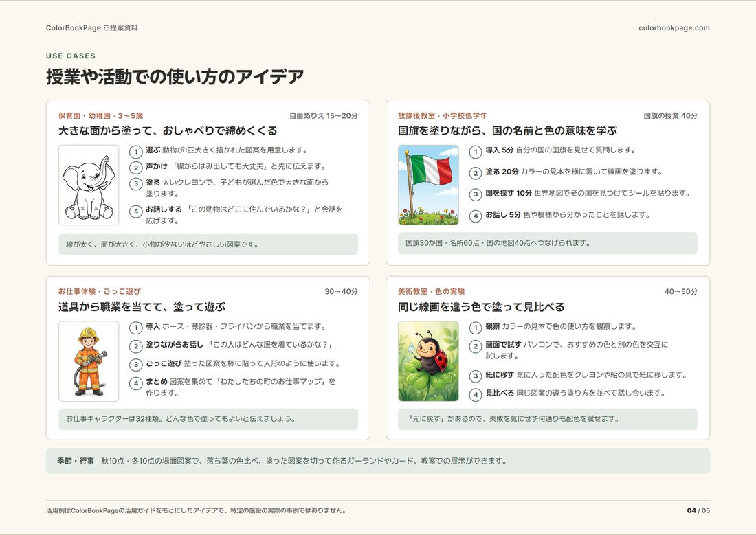Select the category label "美術教室・色の実験"

coord(432,292)
